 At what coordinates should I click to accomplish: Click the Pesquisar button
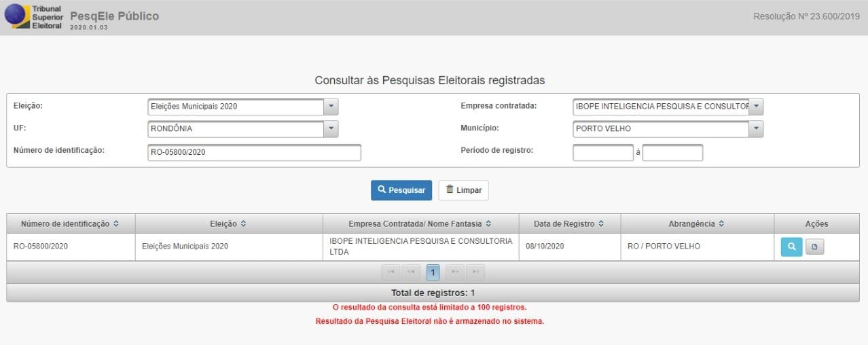coord(401,190)
